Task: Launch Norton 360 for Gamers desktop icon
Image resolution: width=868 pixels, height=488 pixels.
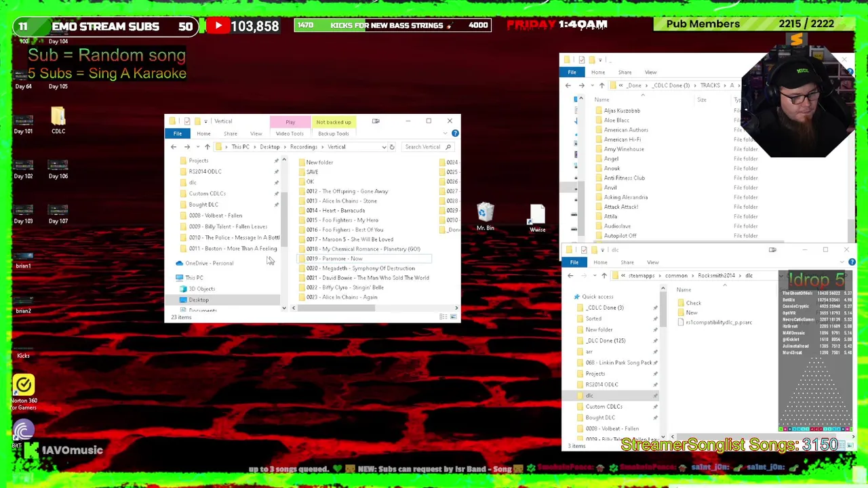Action: pyautogui.click(x=24, y=393)
